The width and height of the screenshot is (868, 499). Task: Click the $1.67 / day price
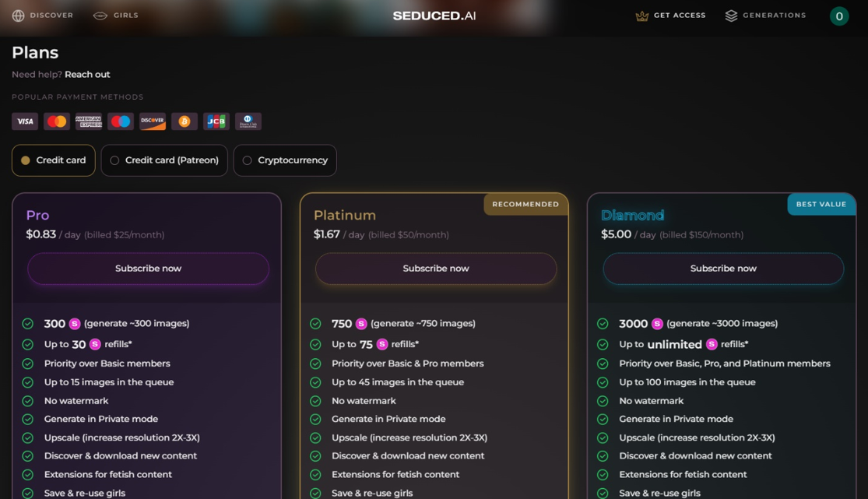tap(339, 235)
